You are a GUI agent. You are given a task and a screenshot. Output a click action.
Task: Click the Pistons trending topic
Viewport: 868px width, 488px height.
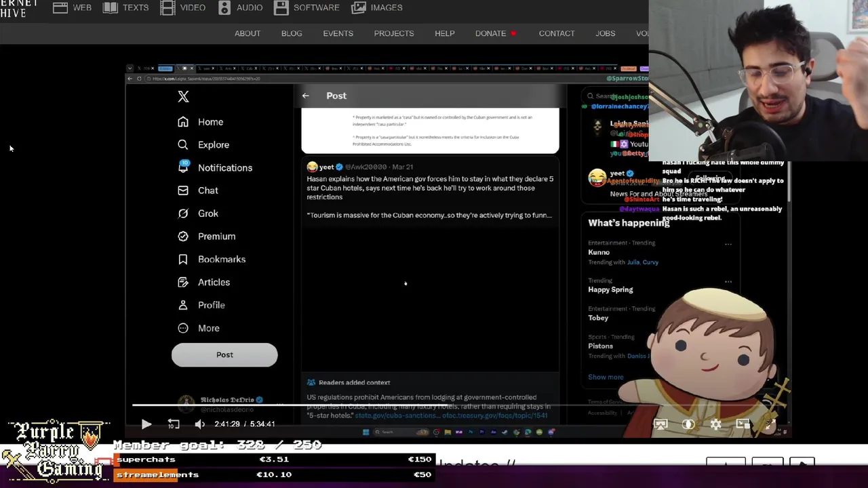(600, 346)
